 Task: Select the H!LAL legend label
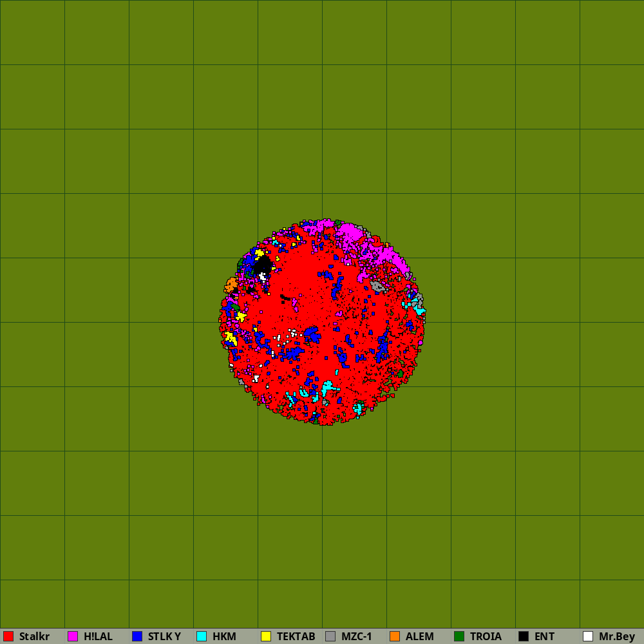tap(98, 636)
